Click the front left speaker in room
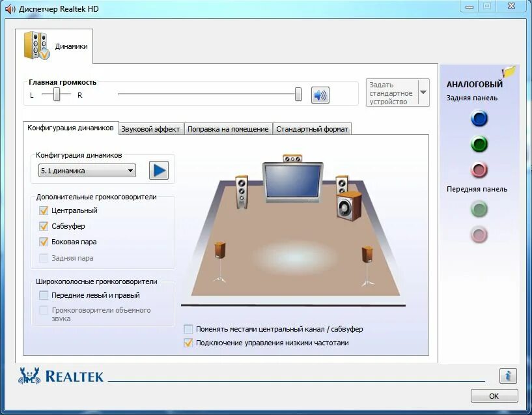 [x=242, y=192]
